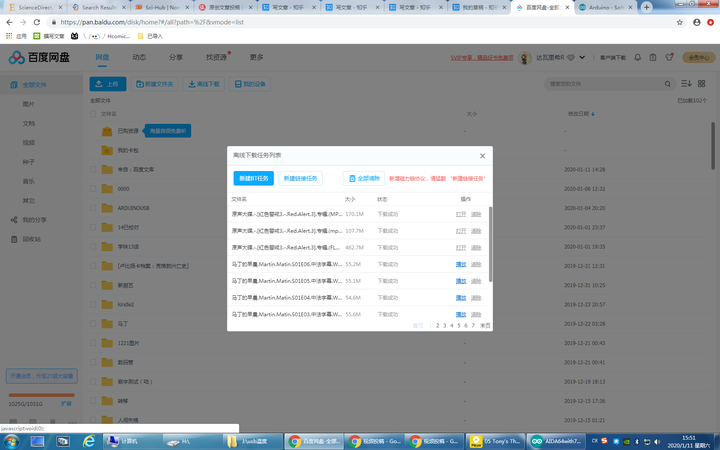Select the 找资源 navigation tab
This screenshot has width=720, height=450.
(x=216, y=57)
